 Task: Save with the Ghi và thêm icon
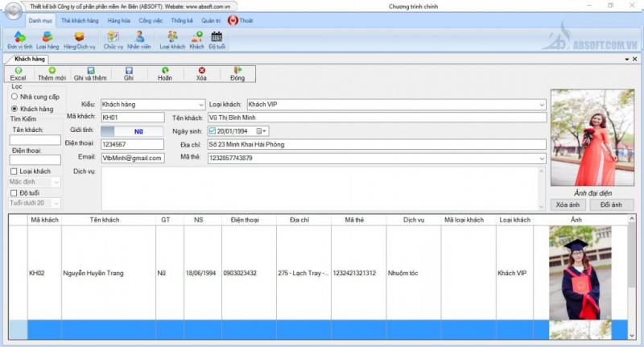pyautogui.click(x=90, y=74)
